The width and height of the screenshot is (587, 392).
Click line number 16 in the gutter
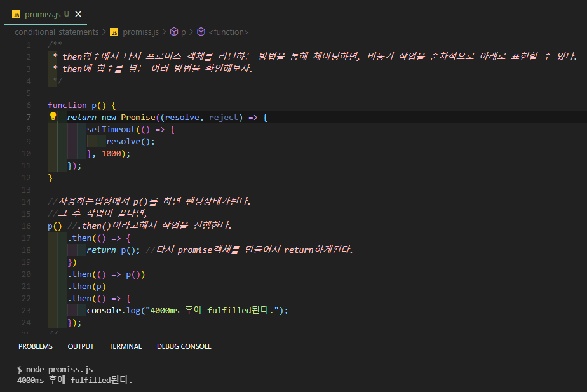26,226
